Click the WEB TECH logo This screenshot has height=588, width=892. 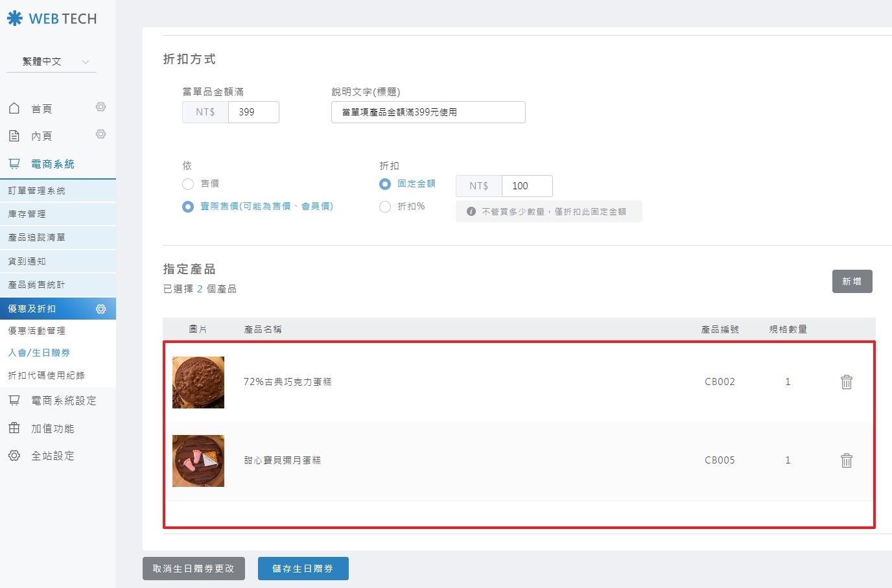tap(52, 19)
